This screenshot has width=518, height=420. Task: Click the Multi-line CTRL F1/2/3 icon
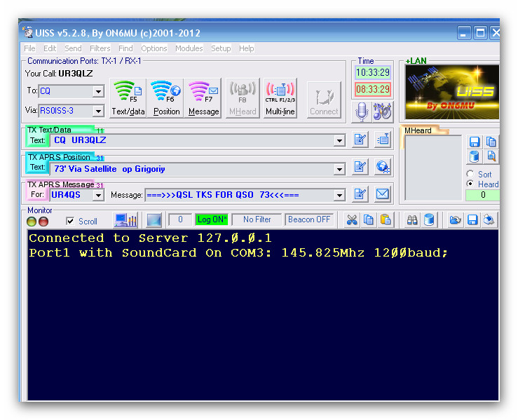point(280,97)
